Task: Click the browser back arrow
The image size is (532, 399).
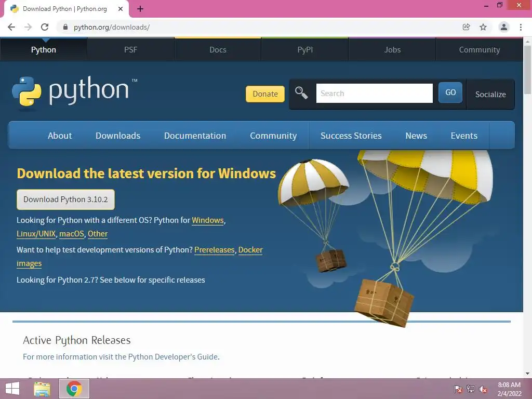Action: [11, 27]
